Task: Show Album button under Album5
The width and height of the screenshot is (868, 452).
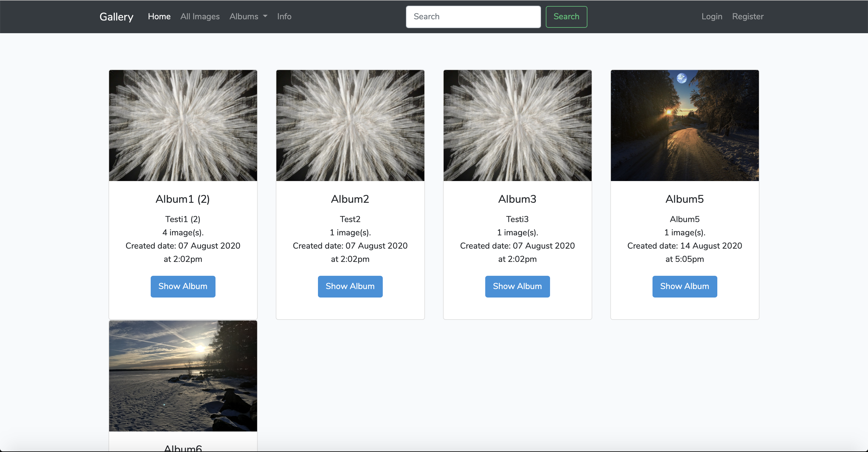Action: pyautogui.click(x=684, y=286)
